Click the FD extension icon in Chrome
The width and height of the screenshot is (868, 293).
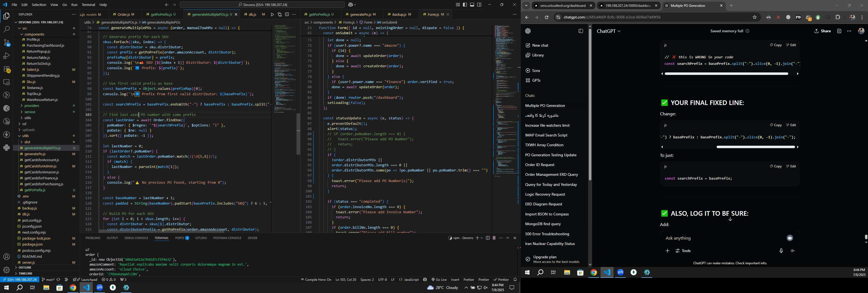coord(798,17)
